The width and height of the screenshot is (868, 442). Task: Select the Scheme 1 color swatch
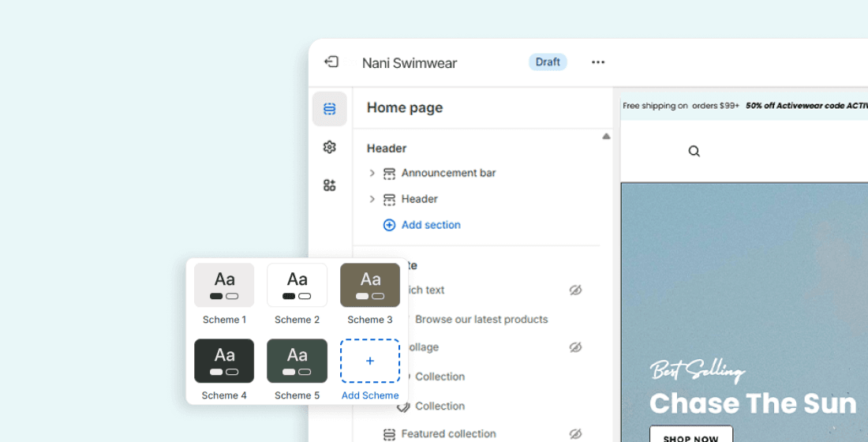point(224,285)
